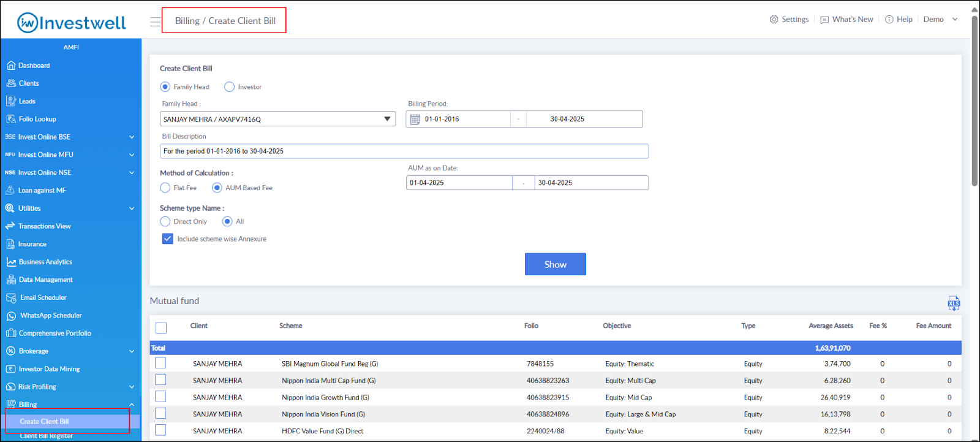Viewport: 980px width, 442px height.
Task: Select the Investor radio button
Action: pos(229,87)
